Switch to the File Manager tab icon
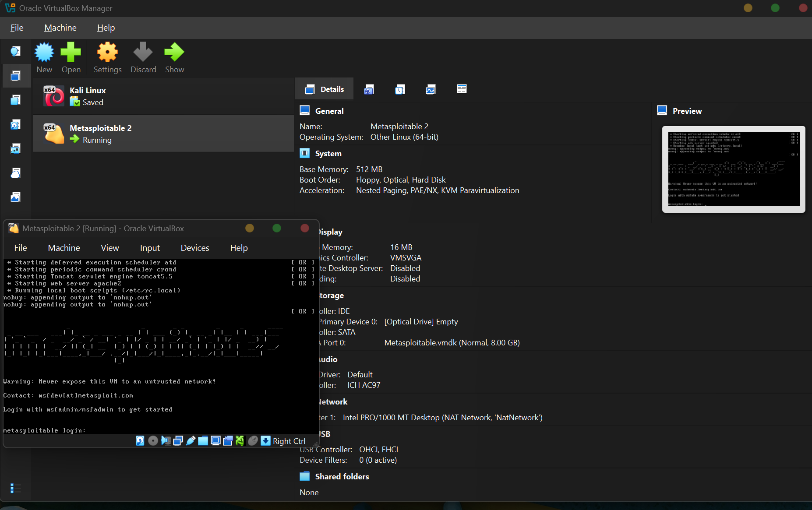The image size is (812, 510). coord(462,89)
